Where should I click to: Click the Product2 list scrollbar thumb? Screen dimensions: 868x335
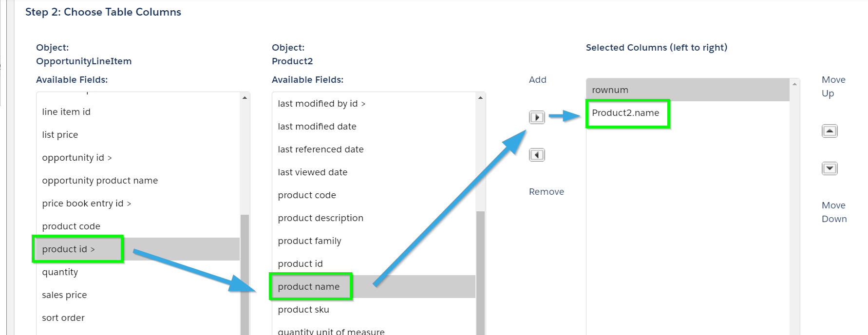click(x=480, y=273)
